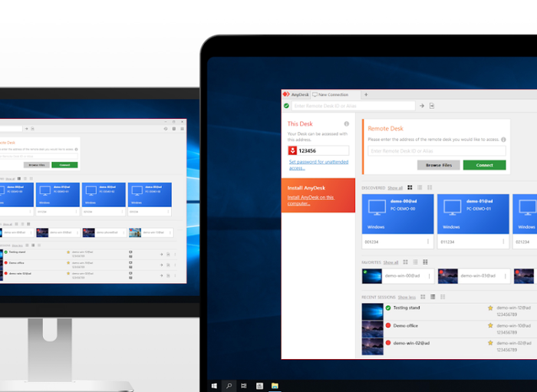
Task: Focus the top address bar in laptop window
Action: pyautogui.click(x=353, y=106)
